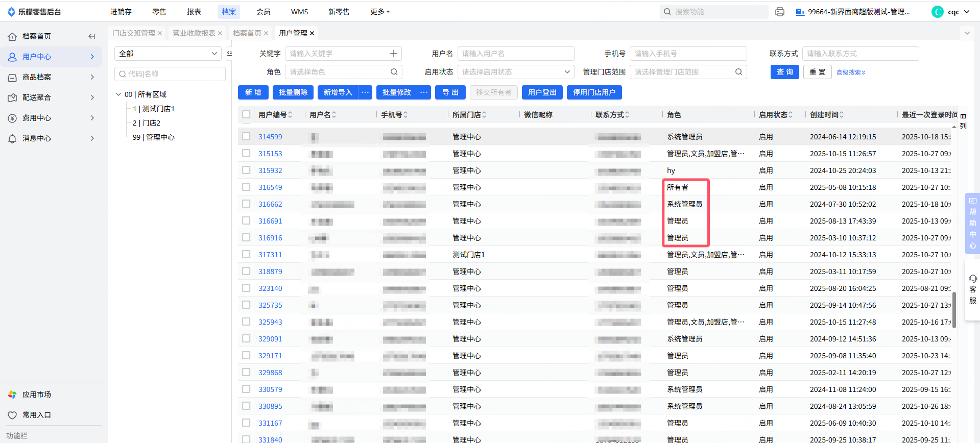Check the row checkbox for user 315932
The image size is (980, 443).
[x=246, y=170]
